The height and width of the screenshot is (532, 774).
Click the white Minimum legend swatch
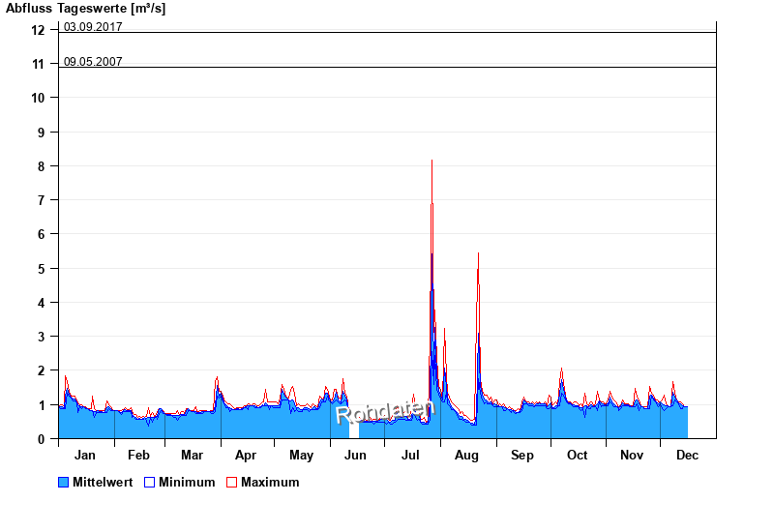point(149,482)
